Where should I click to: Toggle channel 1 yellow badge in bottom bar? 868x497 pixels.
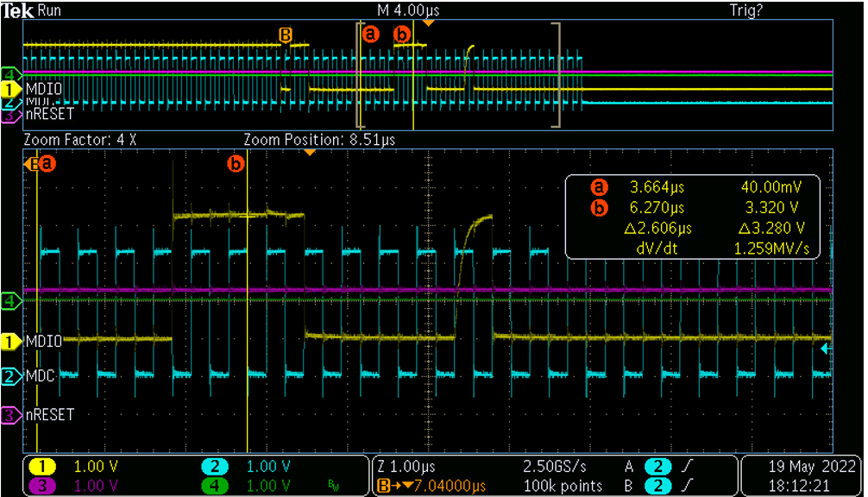(45, 467)
